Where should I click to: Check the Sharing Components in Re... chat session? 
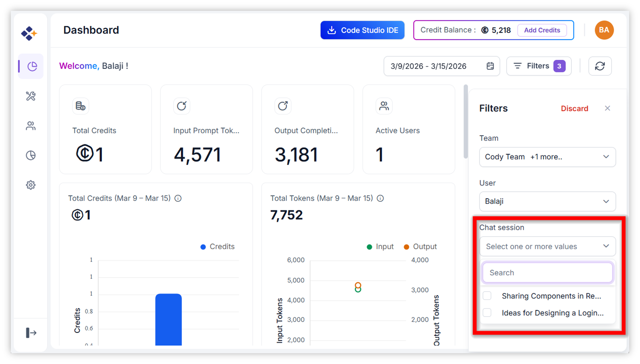tap(487, 295)
